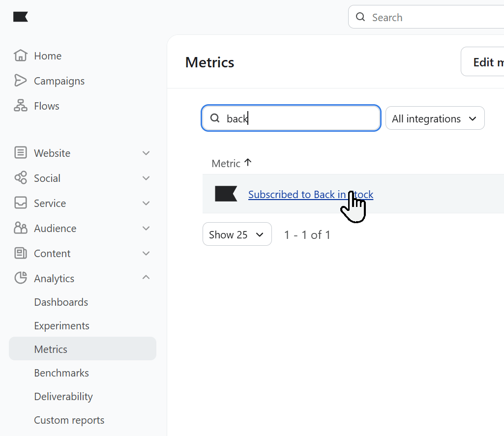Click the flag icon beside Subscribed to Back in Stock

[226, 194]
